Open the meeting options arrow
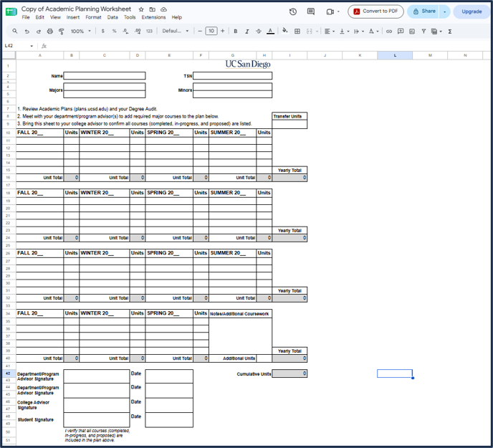 338,11
